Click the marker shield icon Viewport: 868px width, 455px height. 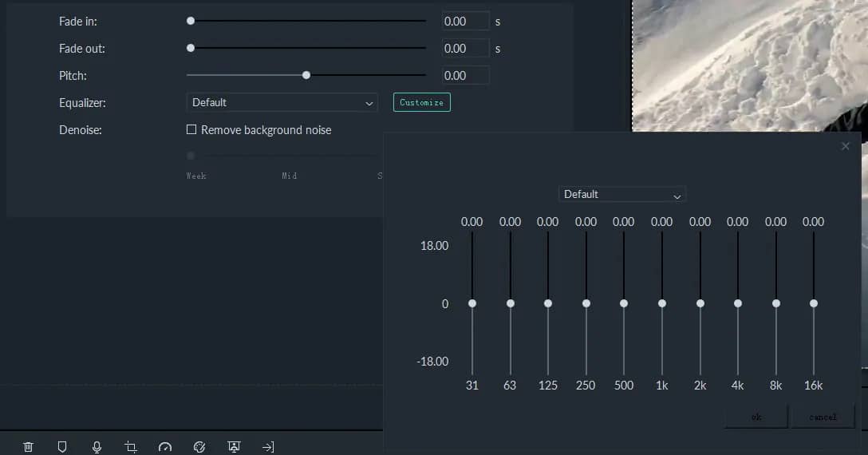click(62, 447)
